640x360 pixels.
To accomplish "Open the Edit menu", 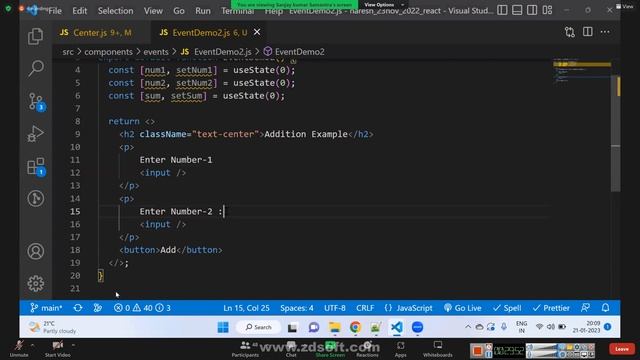I will (80, 11).
